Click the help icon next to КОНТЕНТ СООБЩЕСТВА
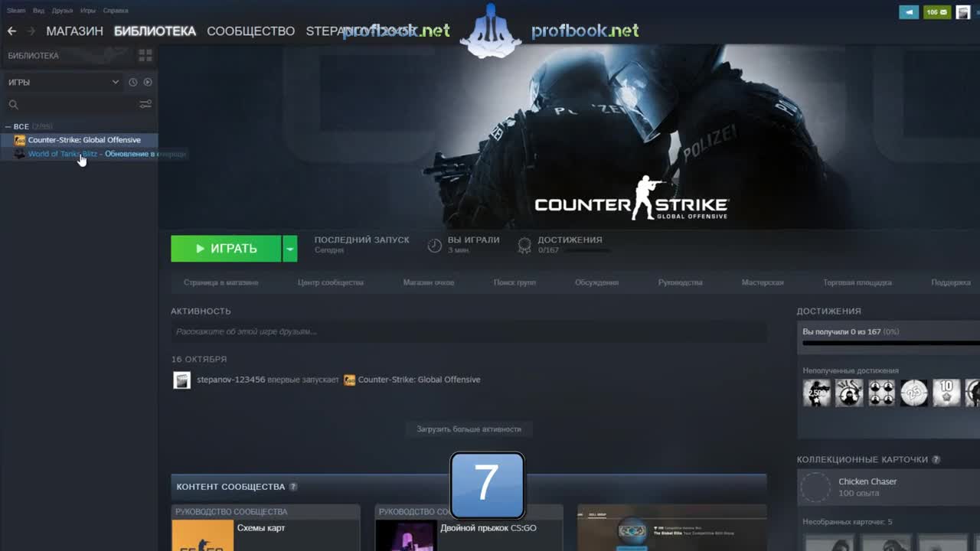The image size is (980, 551). click(x=293, y=487)
